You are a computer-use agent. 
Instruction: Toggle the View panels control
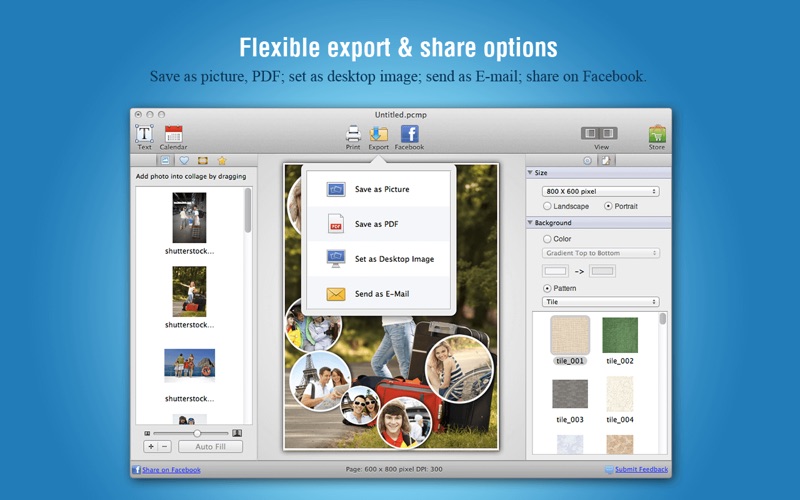(x=599, y=133)
